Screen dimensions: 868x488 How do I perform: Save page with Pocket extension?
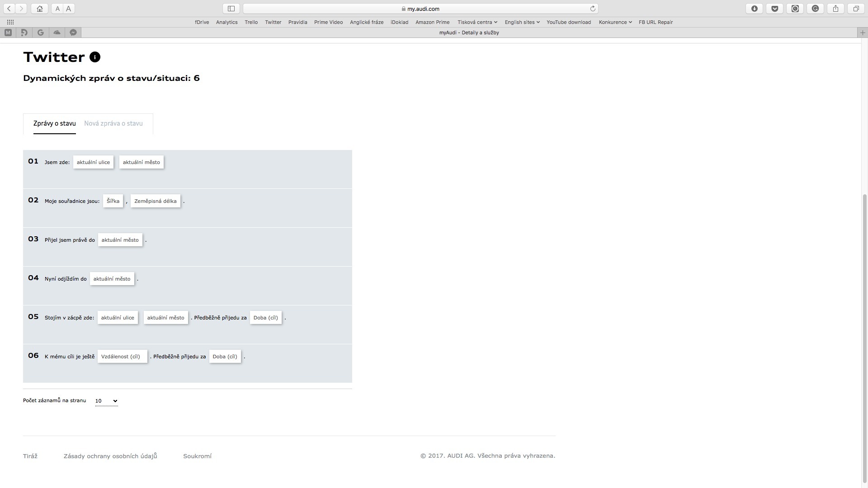tap(774, 9)
